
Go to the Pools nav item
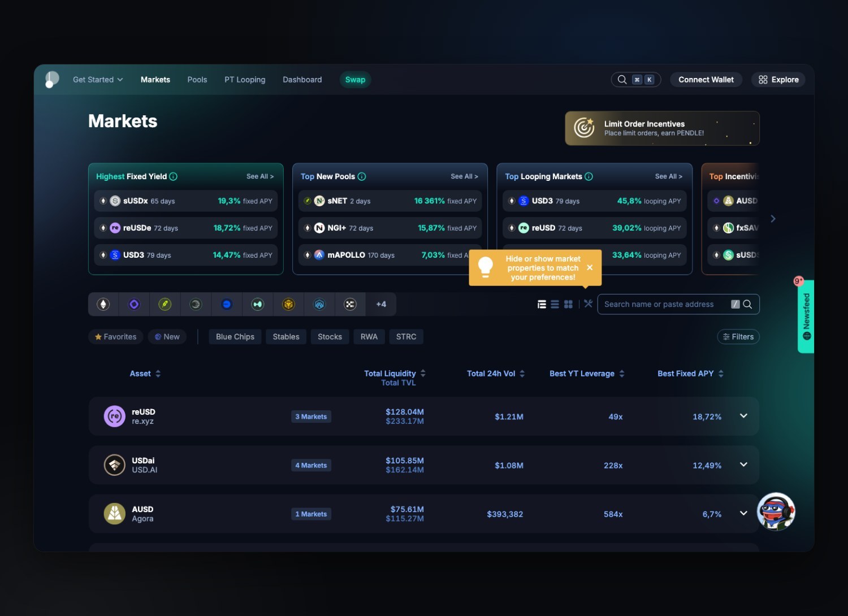point(197,80)
